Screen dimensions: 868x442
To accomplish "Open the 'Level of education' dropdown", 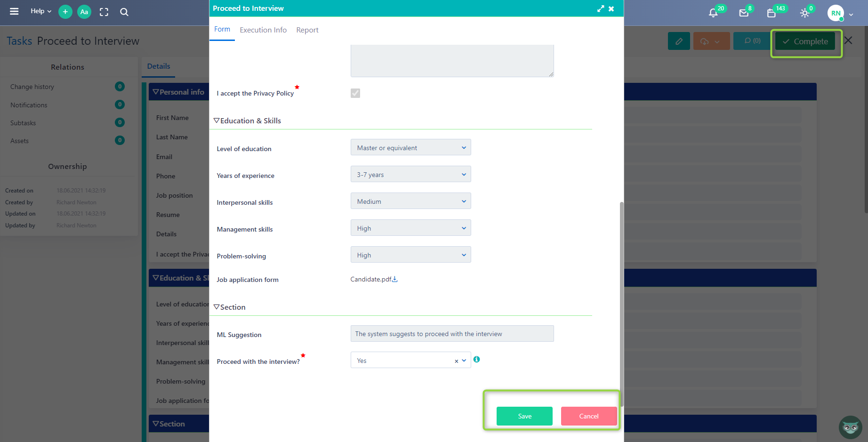I will pyautogui.click(x=410, y=147).
